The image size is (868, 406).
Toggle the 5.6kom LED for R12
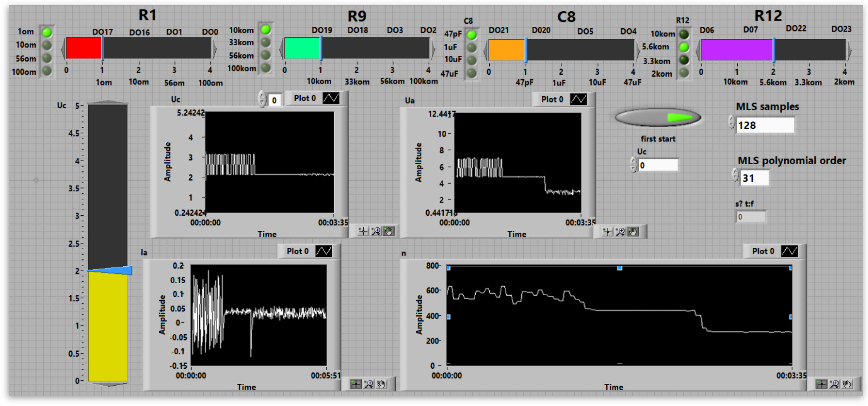pos(684,47)
